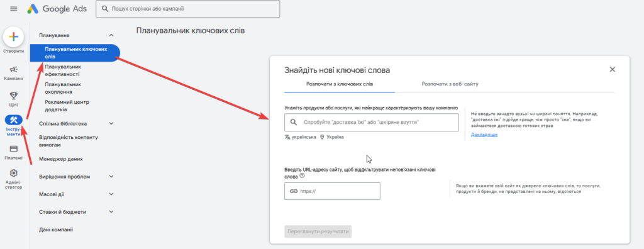Switch to Розпочати з веб-сайту tab

point(450,84)
